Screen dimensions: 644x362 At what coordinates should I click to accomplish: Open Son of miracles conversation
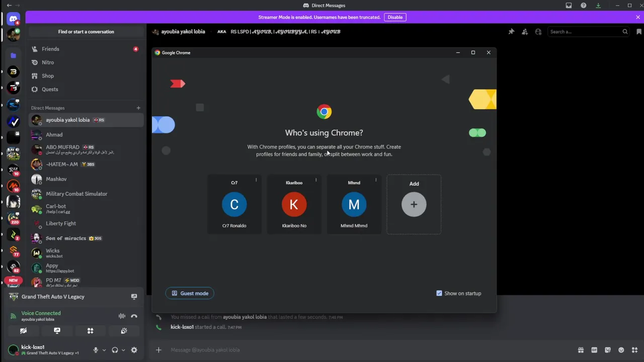86,238
